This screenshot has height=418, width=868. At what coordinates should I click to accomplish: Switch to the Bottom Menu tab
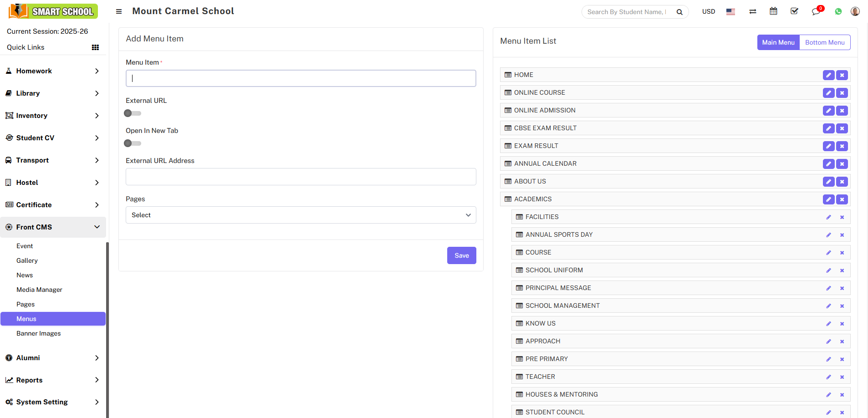pos(824,42)
